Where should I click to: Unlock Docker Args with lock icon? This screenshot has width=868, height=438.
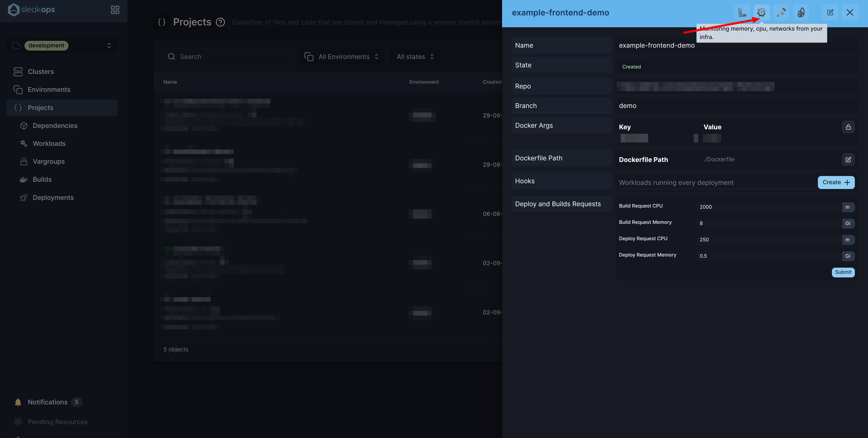coord(848,127)
